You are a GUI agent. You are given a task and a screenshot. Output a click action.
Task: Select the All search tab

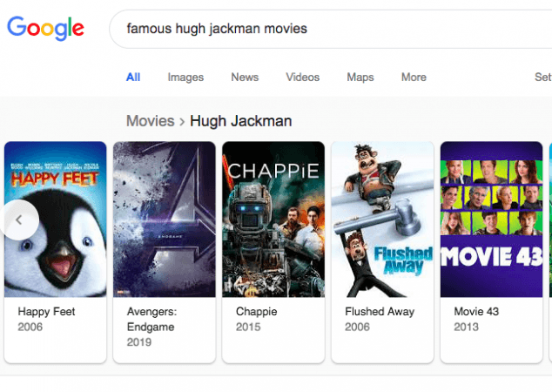click(x=133, y=78)
